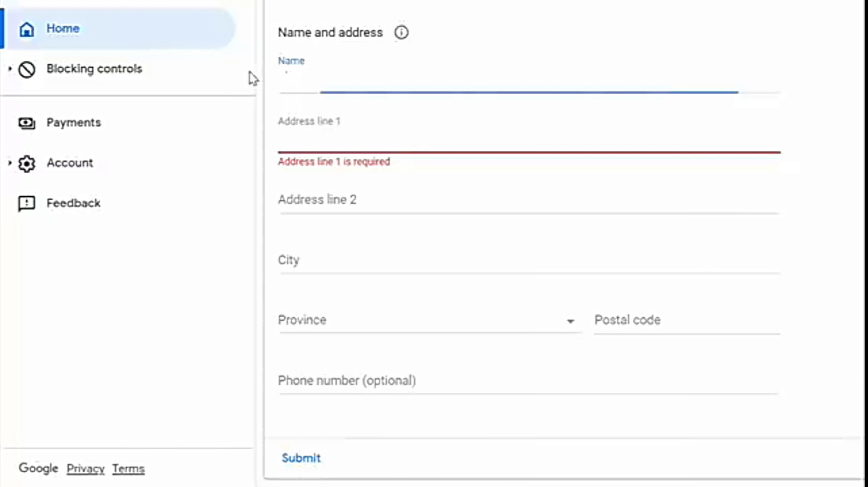Click the Submit button
The width and height of the screenshot is (868, 487).
click(x=301, y=458)
